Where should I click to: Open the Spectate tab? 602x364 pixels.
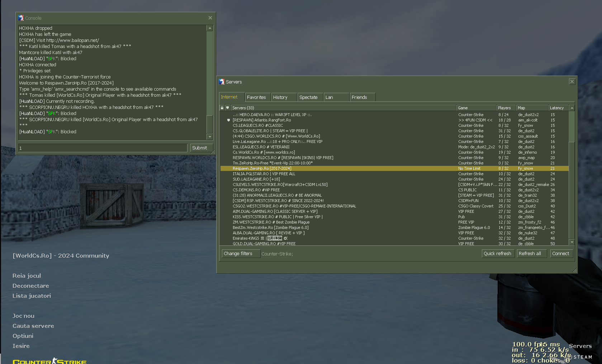(x=311, y=97)
